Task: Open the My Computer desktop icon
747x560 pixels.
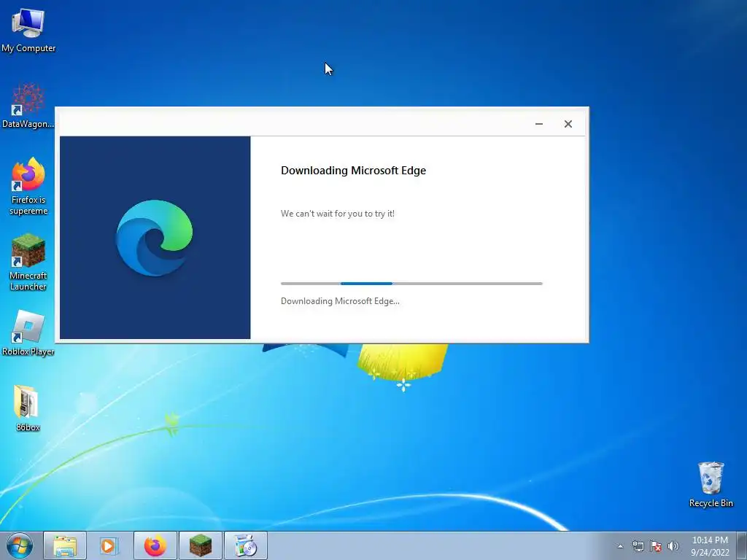Action: click(28, 29)
